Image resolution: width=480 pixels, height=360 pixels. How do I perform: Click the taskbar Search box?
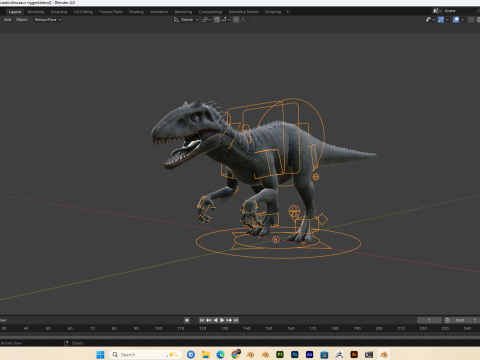146,354
